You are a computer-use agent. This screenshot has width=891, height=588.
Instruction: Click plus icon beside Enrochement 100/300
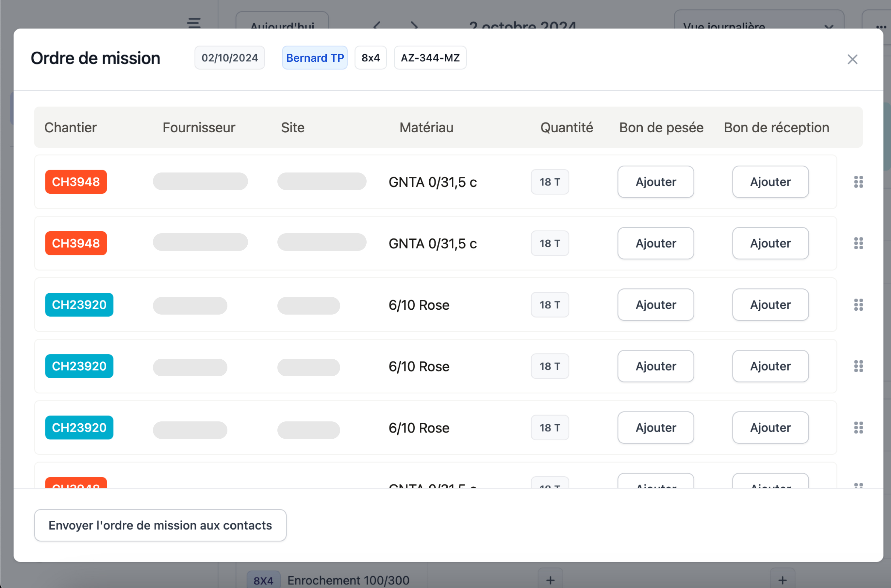click(550, 580)
